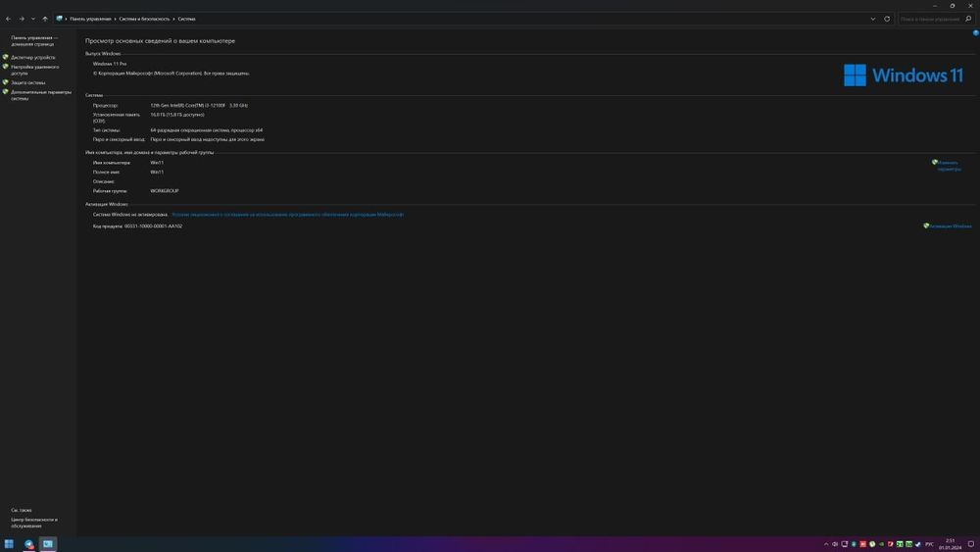Click the Windows 11 logo
The image size is (980, 552).
coord(904,75)
